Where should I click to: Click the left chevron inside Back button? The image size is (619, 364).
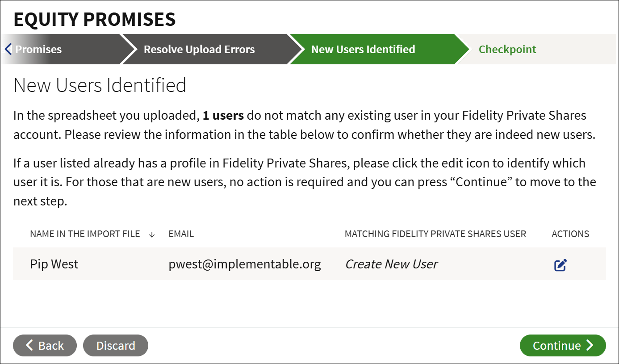(29, 345)
